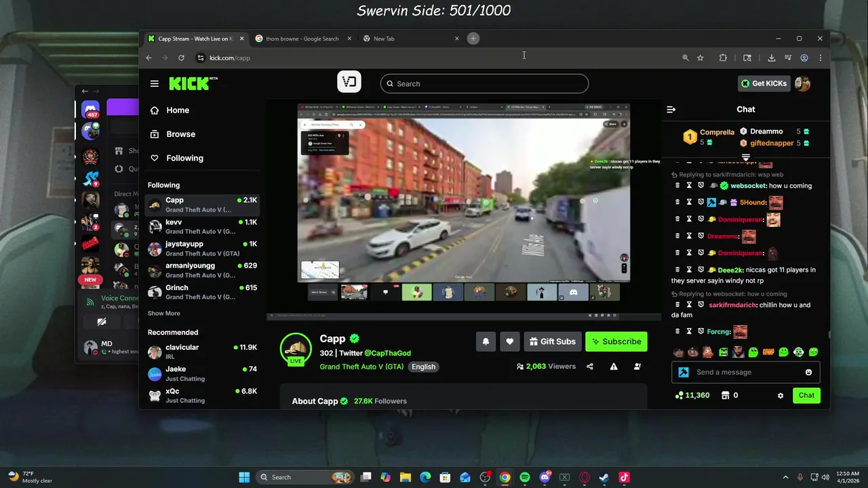Switch to thom browne Google Search tab
868x488 pixels.
pyautogui.click(x=302, y=39)
